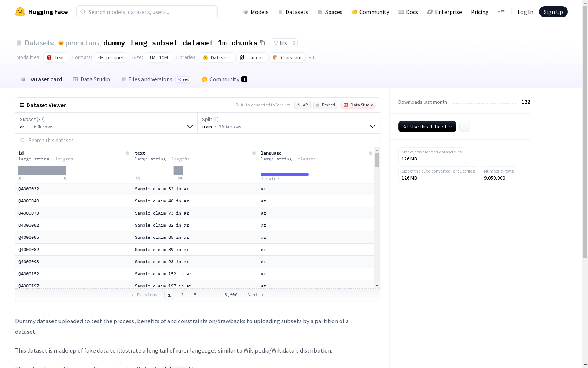This screenshot has width=588, height=368.
Task: Expand the Split selector dropdown
Action: (x=289, y=123)
